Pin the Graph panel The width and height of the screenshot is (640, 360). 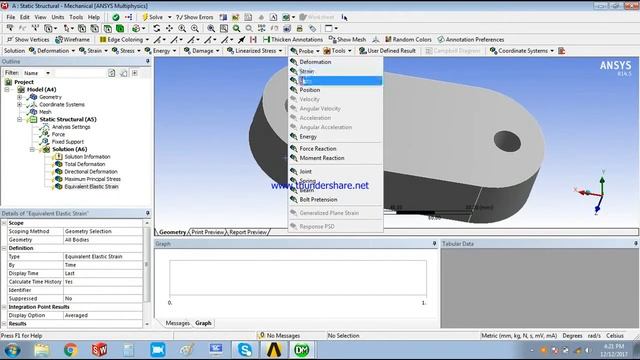pyautogui.click(x=434, y=243)
